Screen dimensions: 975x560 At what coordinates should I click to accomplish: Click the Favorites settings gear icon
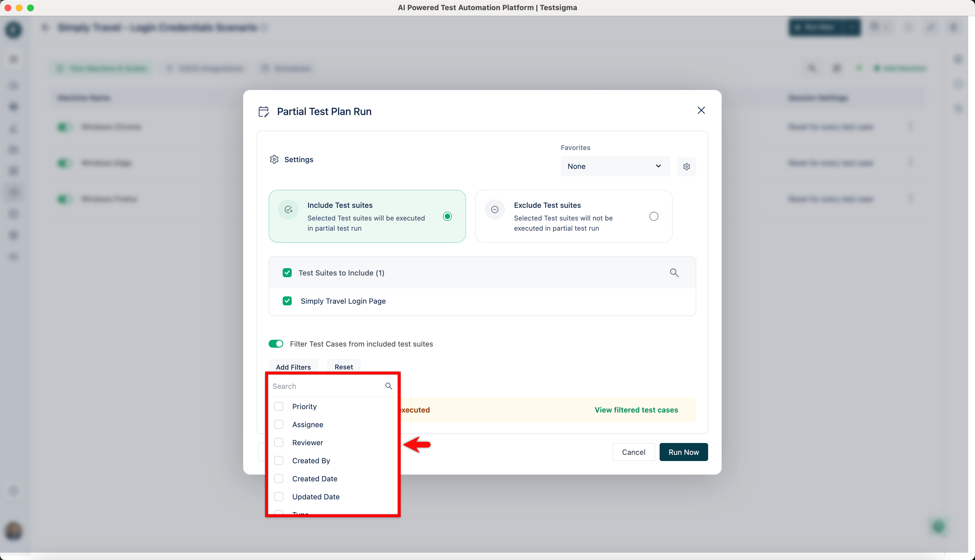(686, 167)
